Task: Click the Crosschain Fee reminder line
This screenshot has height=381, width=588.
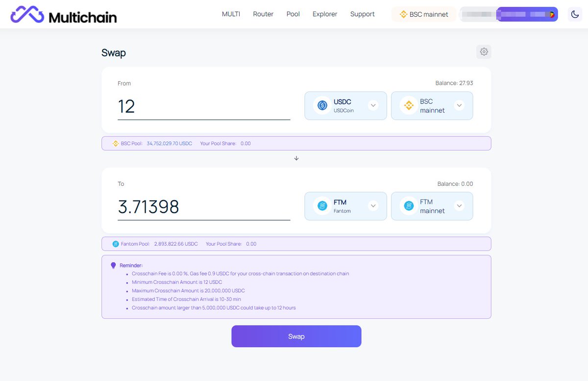Action: click(241, 274)
